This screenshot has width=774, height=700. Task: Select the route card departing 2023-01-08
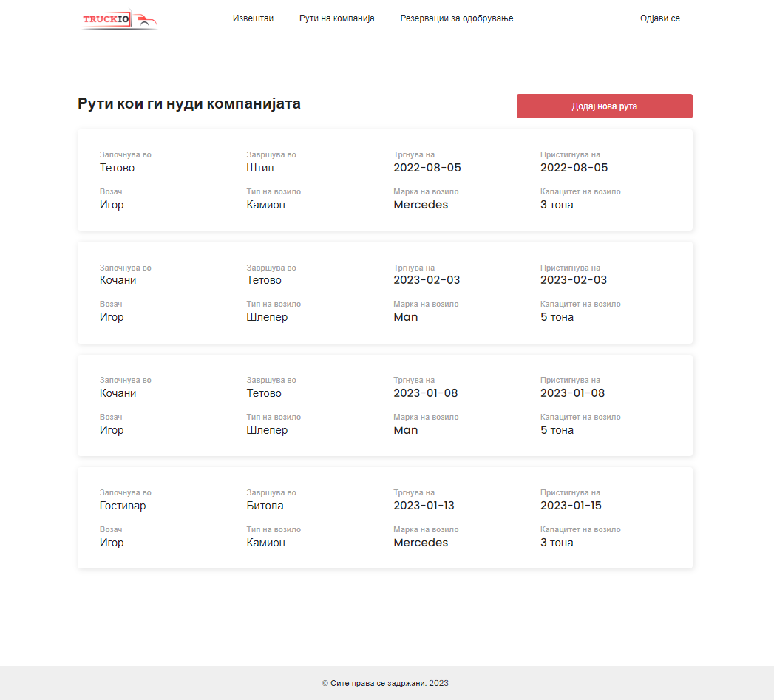(384, 405)
